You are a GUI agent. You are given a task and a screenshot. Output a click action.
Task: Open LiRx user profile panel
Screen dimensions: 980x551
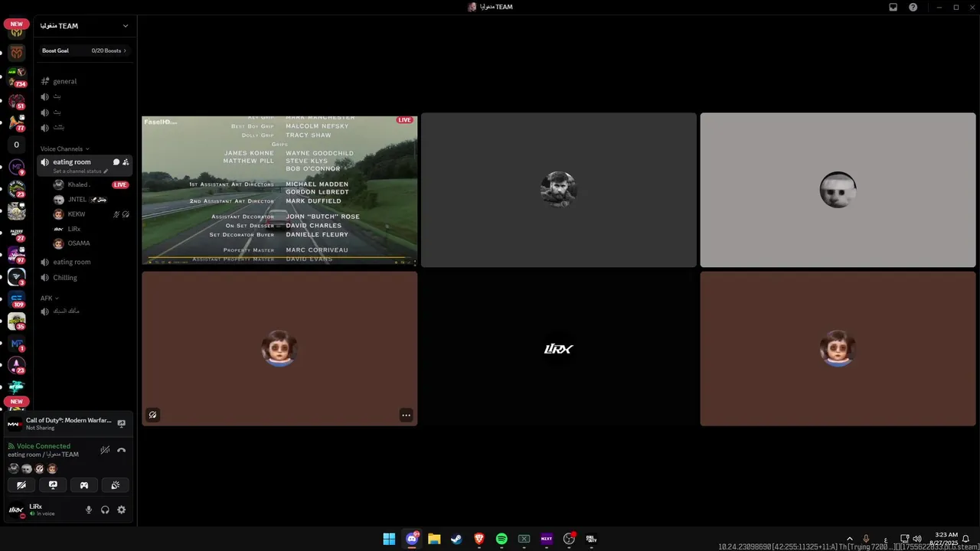click(x=42, y=510)
